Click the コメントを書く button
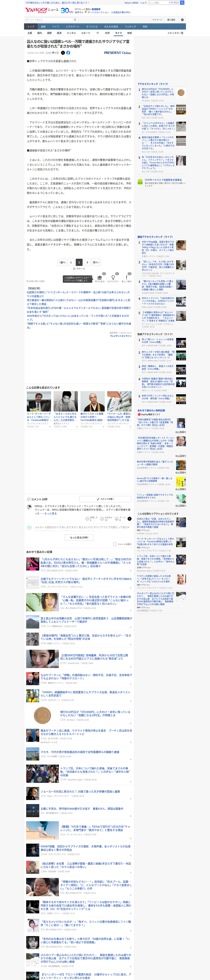 [x=105, y=499]
